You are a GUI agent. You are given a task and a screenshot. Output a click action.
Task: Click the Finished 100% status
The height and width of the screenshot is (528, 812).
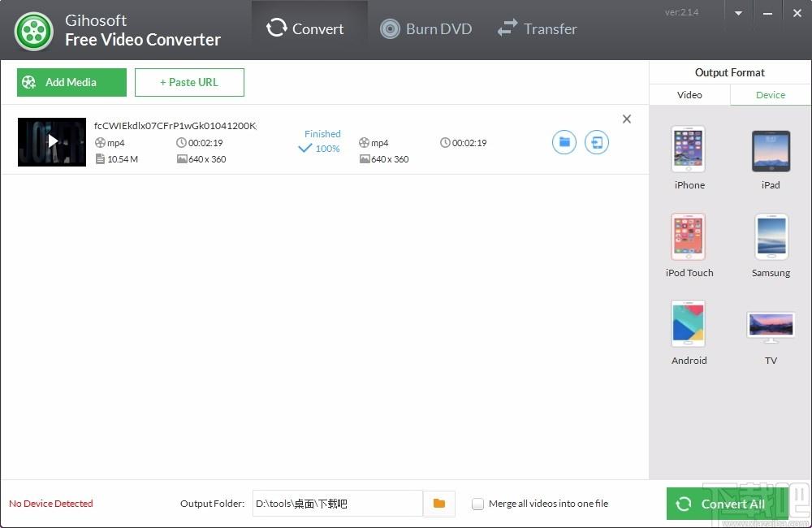pyautogui.click(x=321, y=141)
